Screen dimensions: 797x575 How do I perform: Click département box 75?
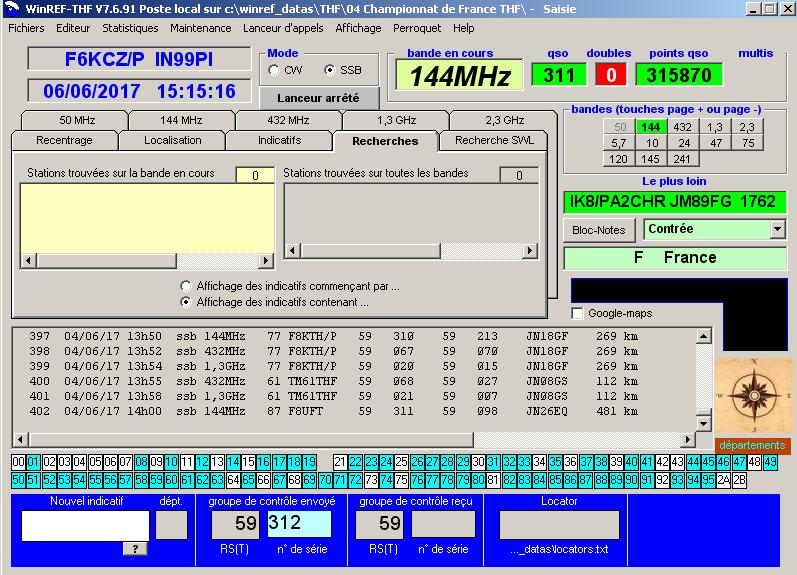(x=402, y=480)
